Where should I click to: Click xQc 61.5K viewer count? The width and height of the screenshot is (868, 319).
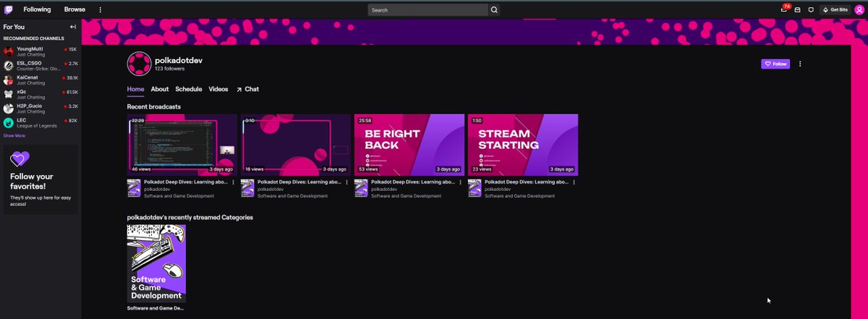tap(72, 92)
